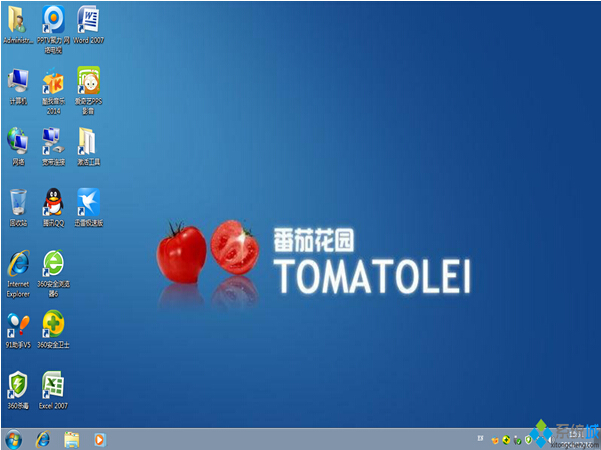Open the Administrator folder on desktop
This screenshot has width=601, height=450.
point(18,20)
